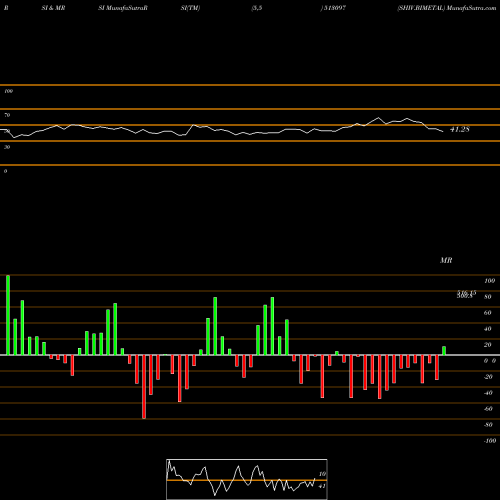Click the price label 516.15 in MR panel

[467, 292]
